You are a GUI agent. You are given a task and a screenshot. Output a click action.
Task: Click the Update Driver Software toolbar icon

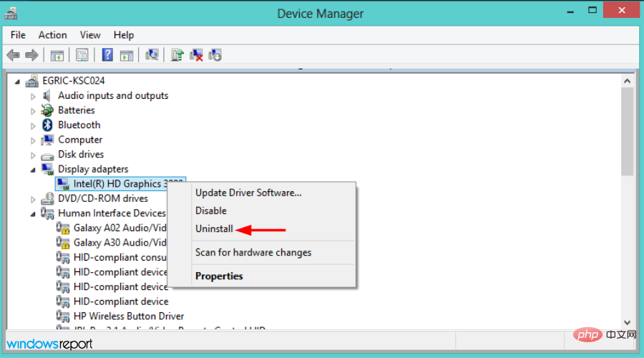click(177, 54)
